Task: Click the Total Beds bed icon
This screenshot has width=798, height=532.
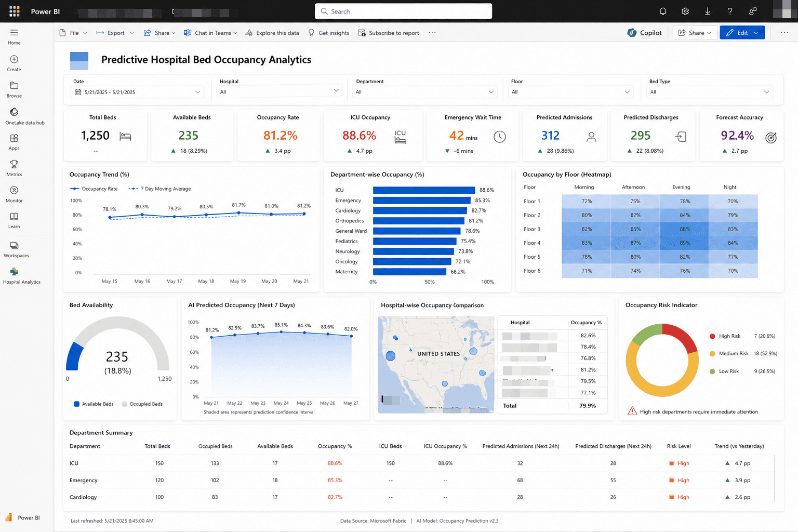Action: (125, 137)
